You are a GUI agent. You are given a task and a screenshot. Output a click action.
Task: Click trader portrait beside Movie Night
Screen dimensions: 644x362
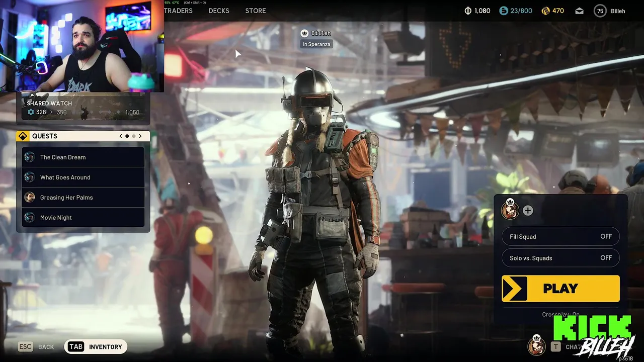(x=30, y=218)
